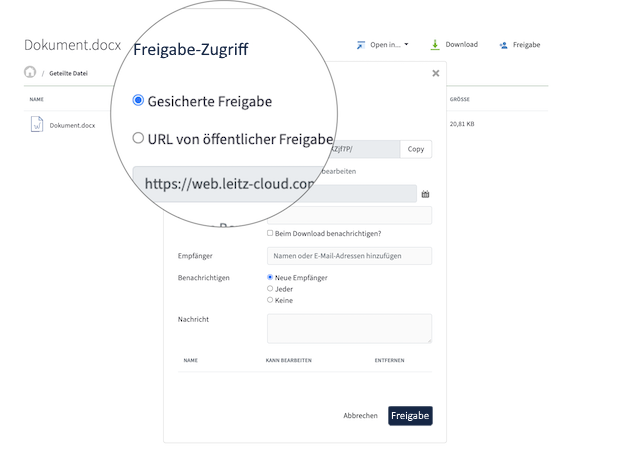635x454 pixels.
Task: Click the green Download arrow icon
Action: point(435,45)
